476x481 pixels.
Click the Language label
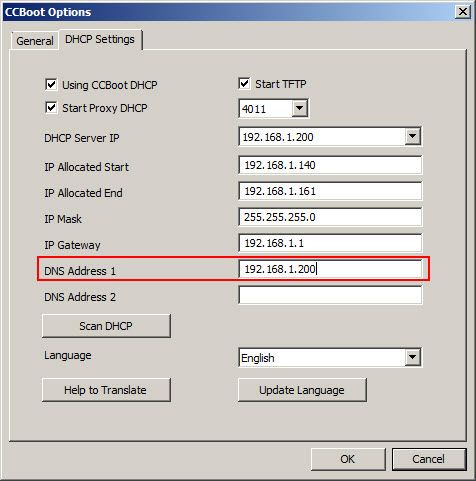click(68, 355)
